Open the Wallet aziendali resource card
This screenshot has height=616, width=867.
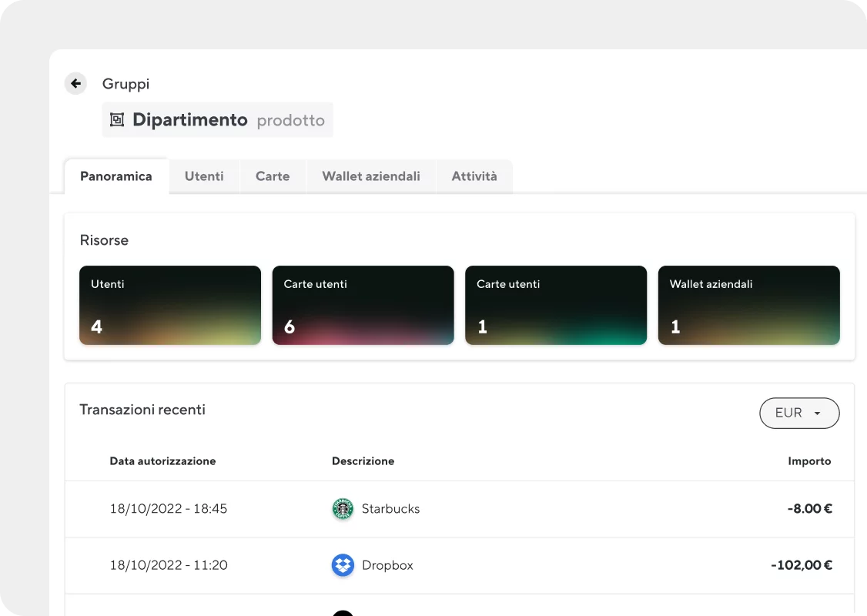(748, 305)
